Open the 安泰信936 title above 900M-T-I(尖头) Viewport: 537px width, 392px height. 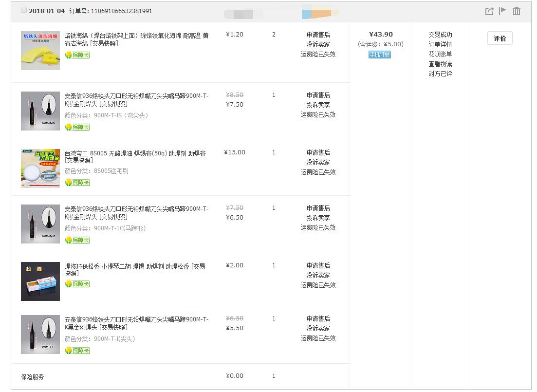point(136,323)
